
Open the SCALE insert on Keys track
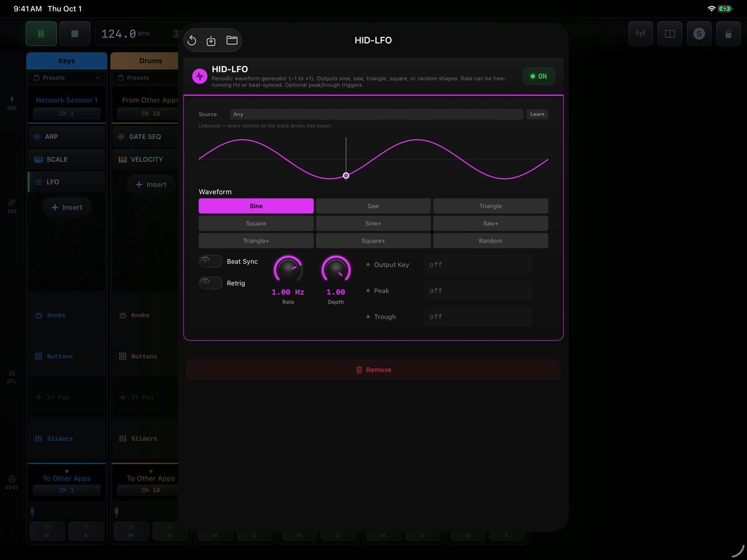tap(67, 159)
